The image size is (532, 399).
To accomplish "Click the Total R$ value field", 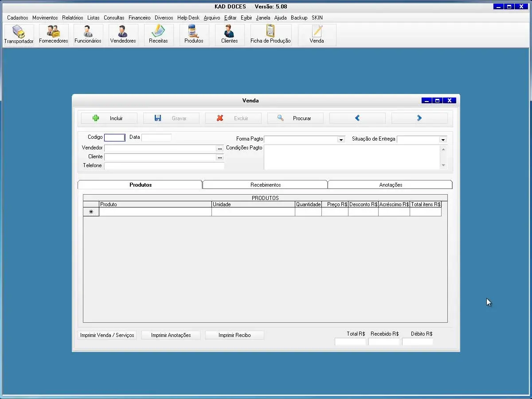I will pos(350,342).
